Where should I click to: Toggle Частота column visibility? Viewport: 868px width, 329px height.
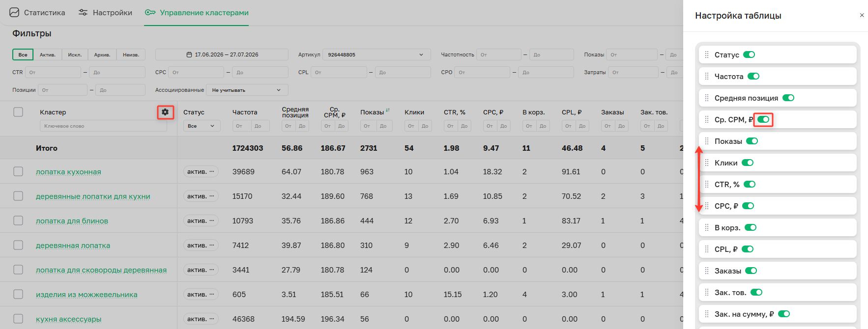[x=753, y=76]
